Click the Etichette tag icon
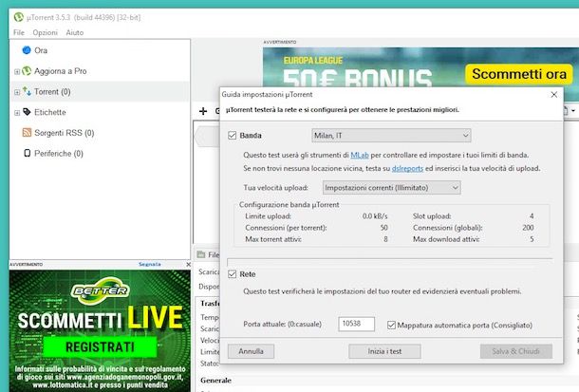Screen dimensions: 579x392 tap(27, 111)
